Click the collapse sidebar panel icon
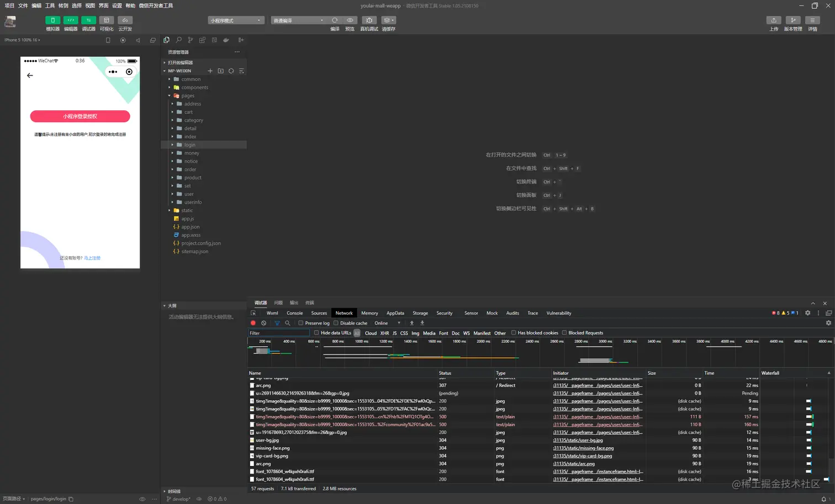This screenshot has width=835, height=504. point(241,40)
